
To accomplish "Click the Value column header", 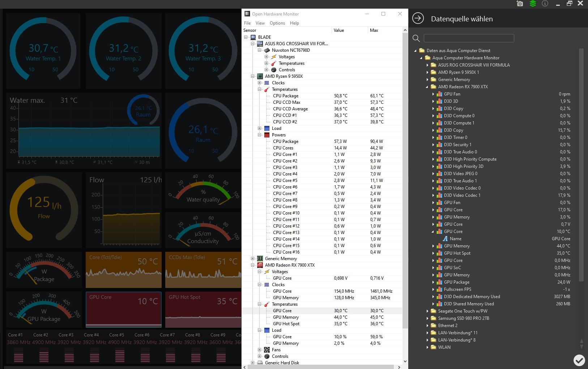I will [350, 30].
